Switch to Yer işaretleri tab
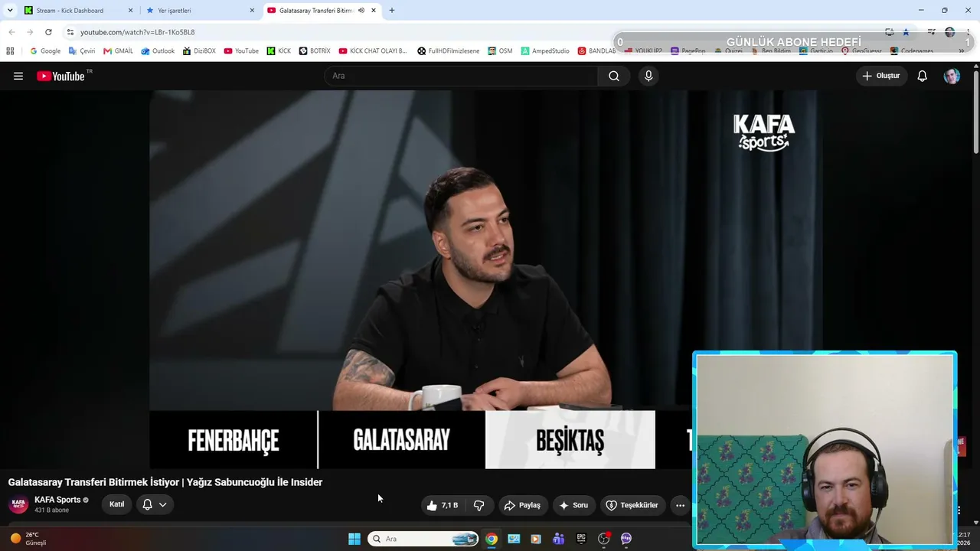Image resolution: width=980 pixels, height=551 pixels. [201, 11]
